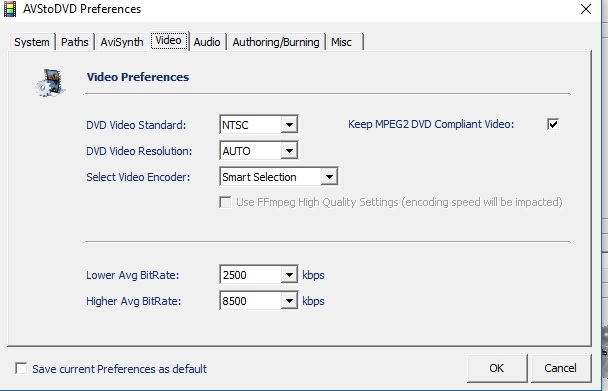Switch to the System tab
This screenshot has width=608, height=391.
click(x=32, y=42)
